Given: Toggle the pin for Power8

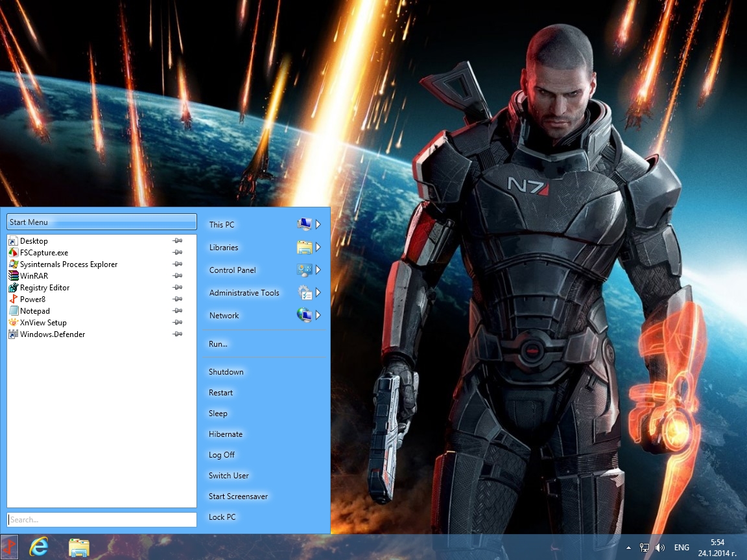Looking at the screenshot, I should tap(178, 299).
